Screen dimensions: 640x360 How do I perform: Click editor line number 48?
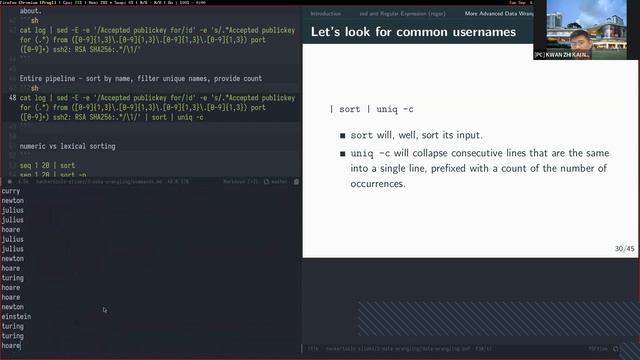[x=13, y=98]
